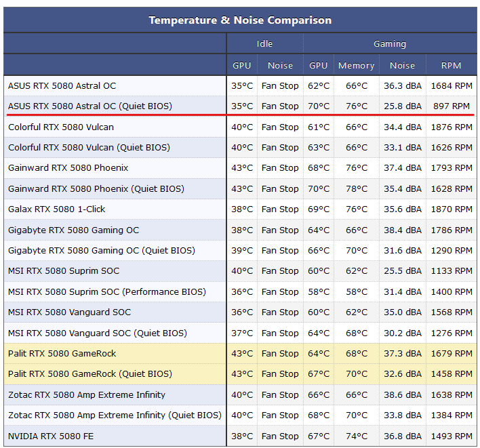The image size is (480, 448).
Task: Click the '37.3 dBA' noise value
Action: point(403,353)
